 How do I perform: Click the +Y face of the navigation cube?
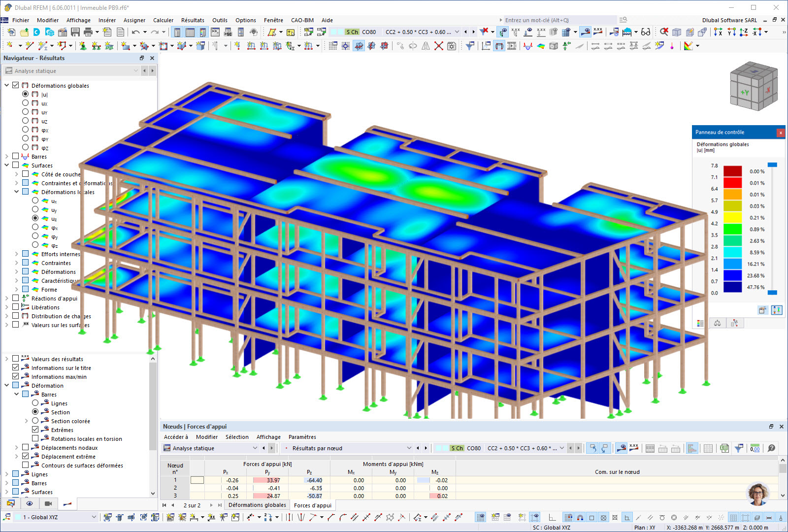pos(746,92)
